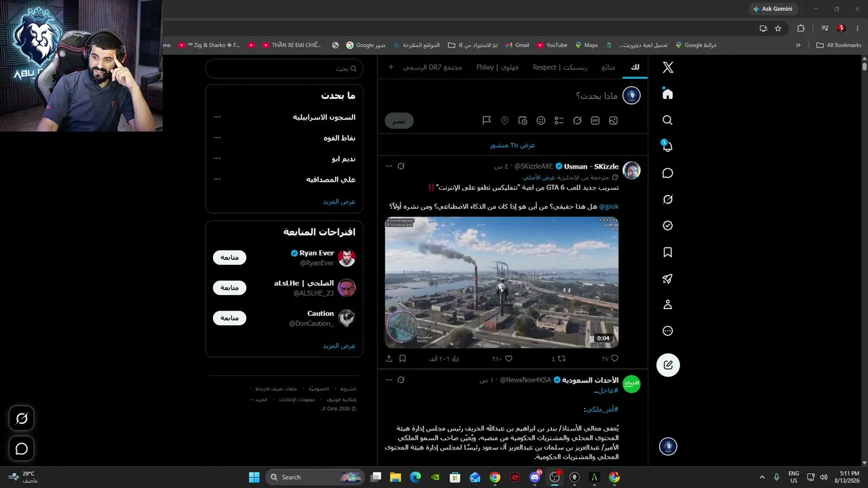Open more options for Usman - SKizzle post

(x=389, y=166)
